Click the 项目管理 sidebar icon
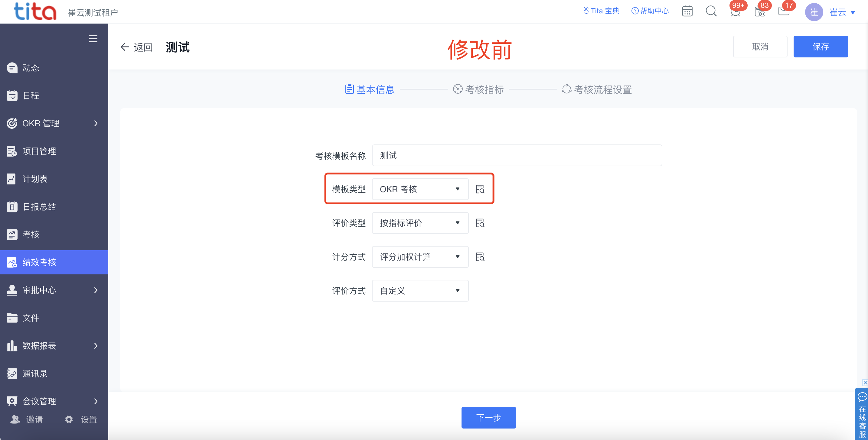 [x=12, y=151]
